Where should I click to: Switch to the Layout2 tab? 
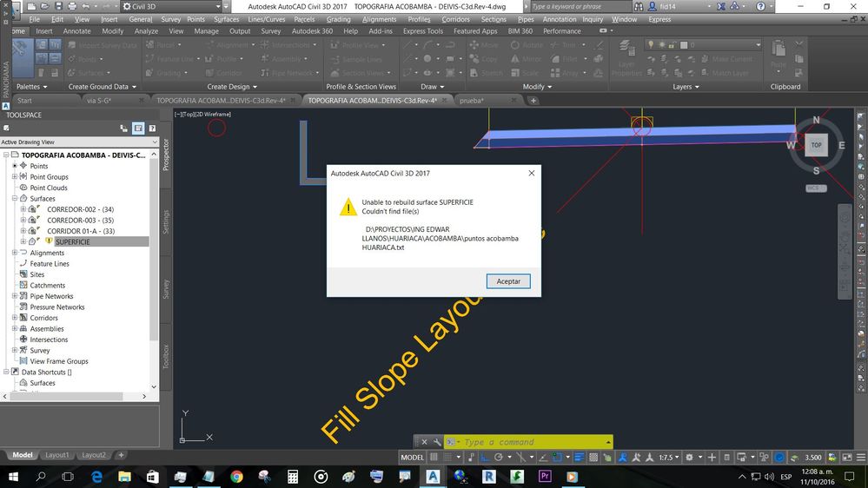pos(94,455)
